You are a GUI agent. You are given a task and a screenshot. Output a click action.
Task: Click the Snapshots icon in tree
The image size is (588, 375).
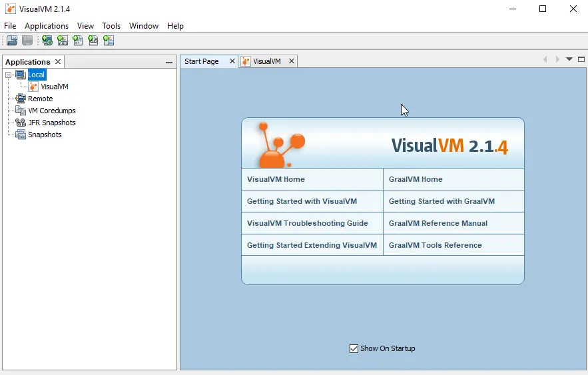point(21,135)
